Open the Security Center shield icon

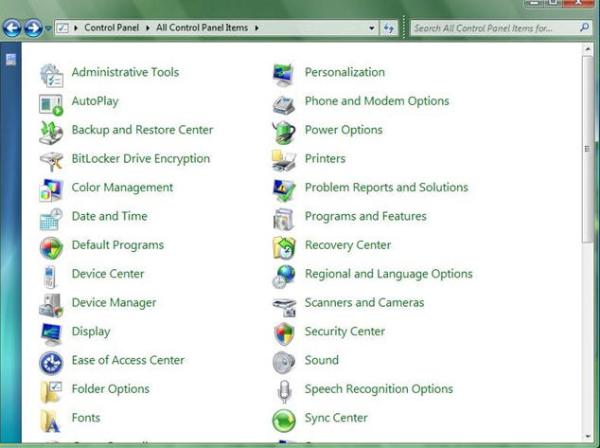(x=284, y=334)
